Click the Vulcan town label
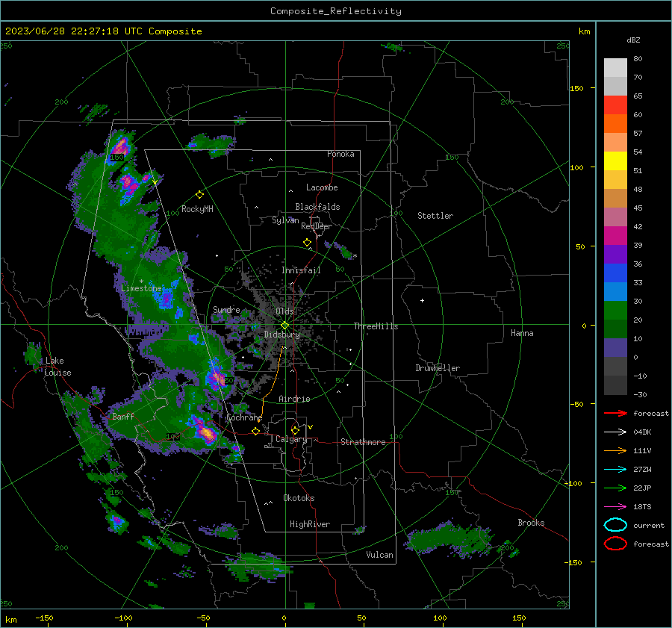Screen dimensions: 672x628 point(379,555)
